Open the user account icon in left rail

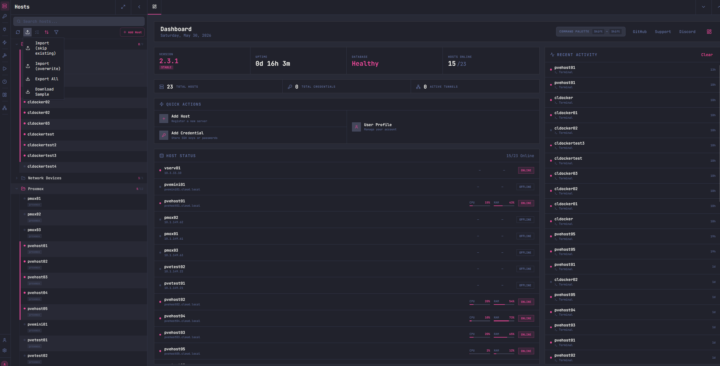click(5, 340)
